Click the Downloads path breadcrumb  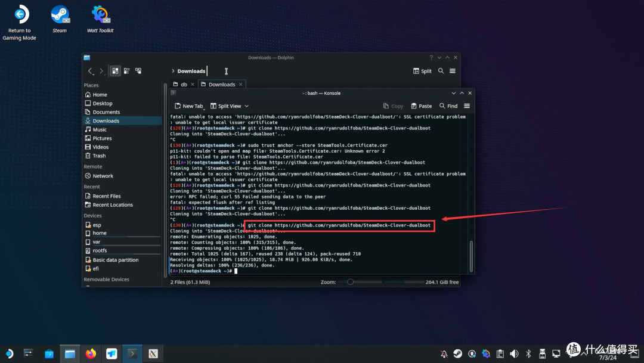tap(191, 71)
